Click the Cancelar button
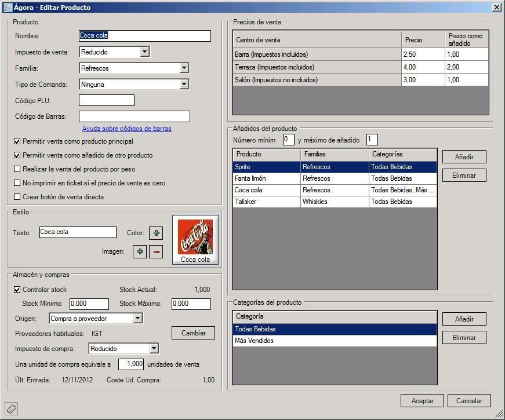This screenshot has width=505, height=420. pos(469,401)
